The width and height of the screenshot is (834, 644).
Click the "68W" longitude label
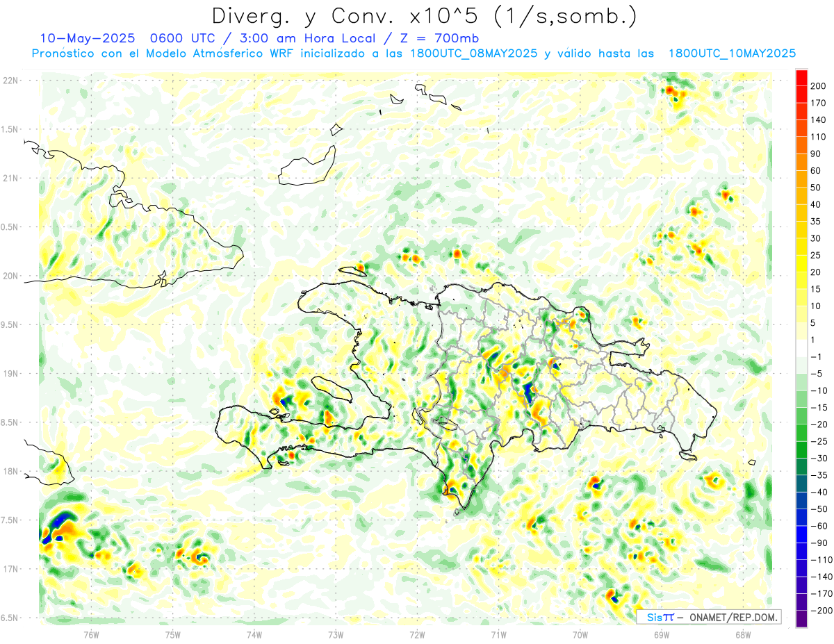[743, 634]
